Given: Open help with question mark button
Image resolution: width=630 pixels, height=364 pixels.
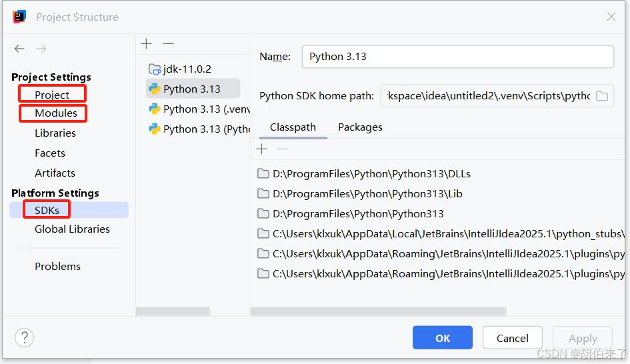Looking at the screenshot, I should 25,337.
